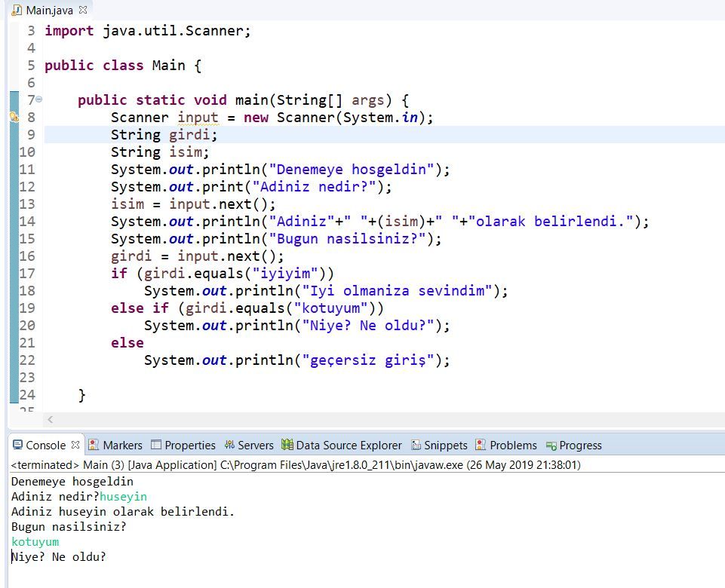
Task: Open the Properties tab
Action: (183, 446)
